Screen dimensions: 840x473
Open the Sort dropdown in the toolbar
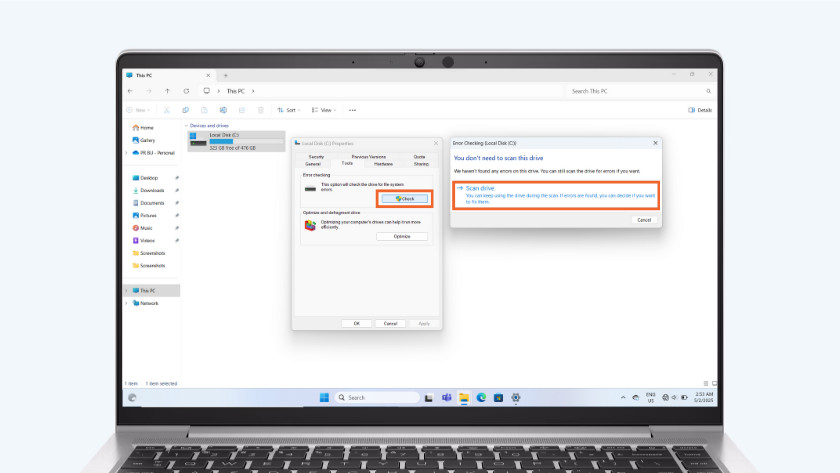point(287,110)
